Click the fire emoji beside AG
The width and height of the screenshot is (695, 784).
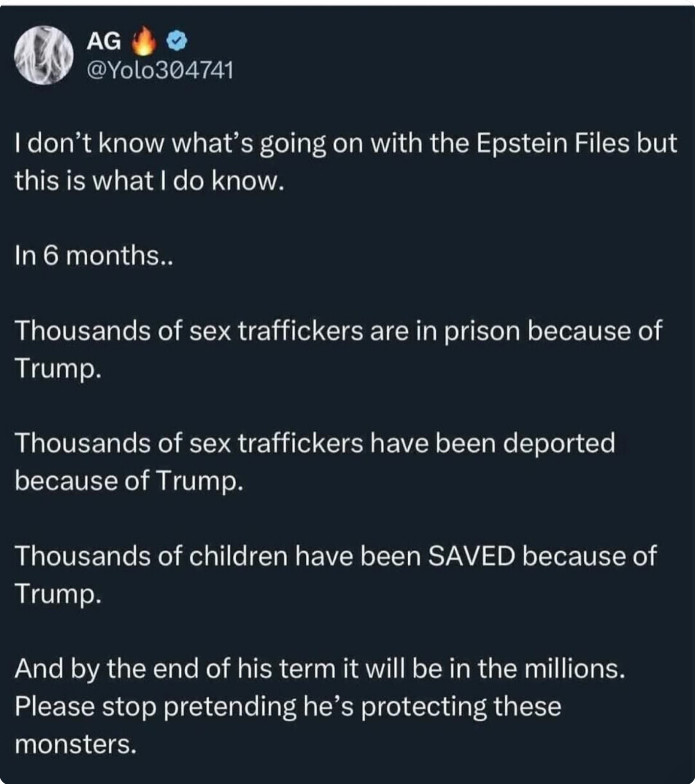(145, 41)
